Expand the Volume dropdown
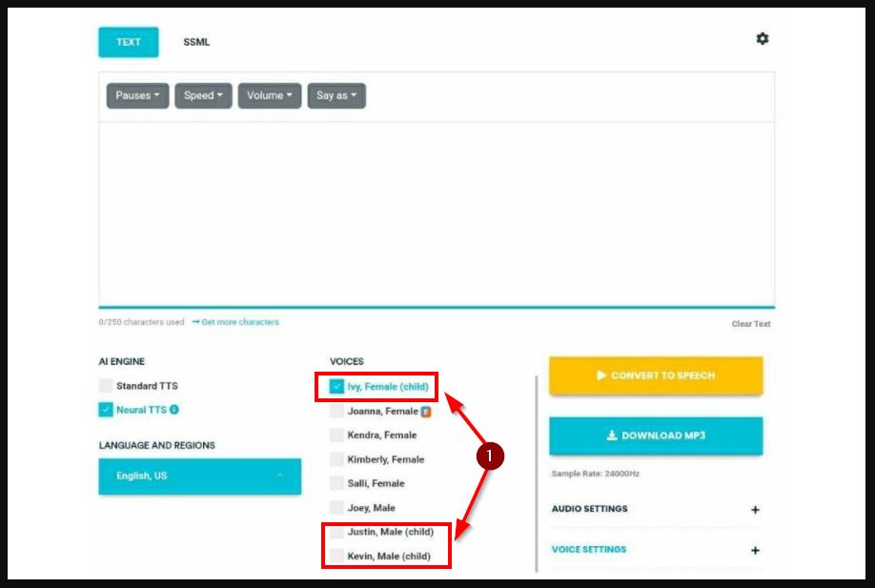The width and height of the screenshot is (875, 588). pos(270,95)
